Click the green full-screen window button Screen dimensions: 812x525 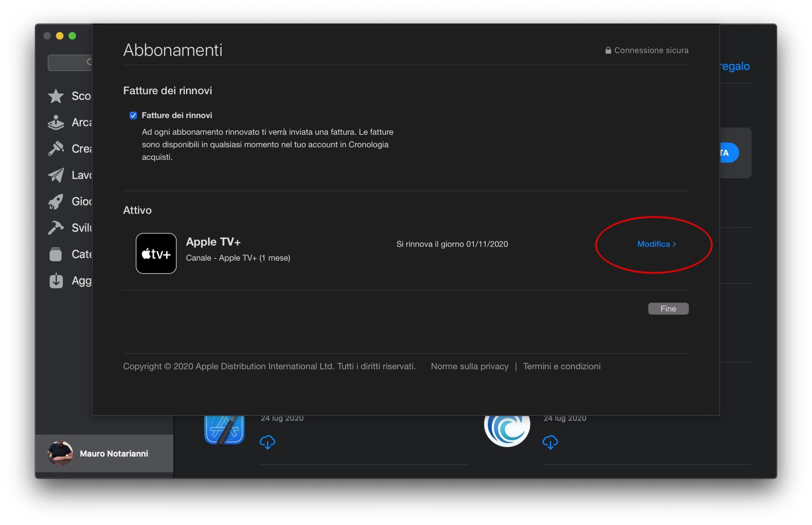72,36
